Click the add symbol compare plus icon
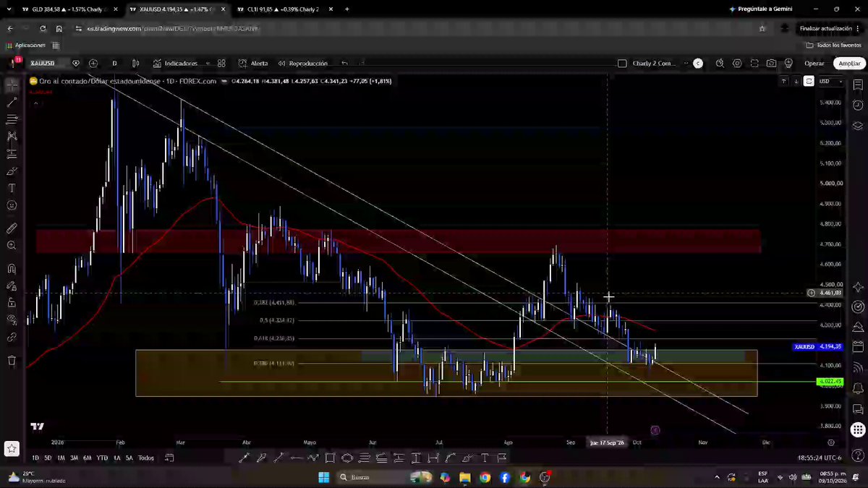 tap(93, 64)
